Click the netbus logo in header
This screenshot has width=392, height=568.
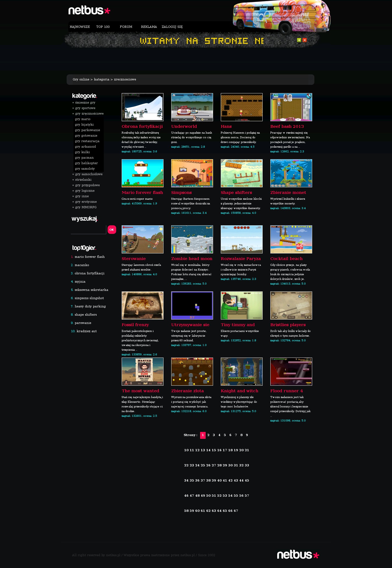pos(89,10)
